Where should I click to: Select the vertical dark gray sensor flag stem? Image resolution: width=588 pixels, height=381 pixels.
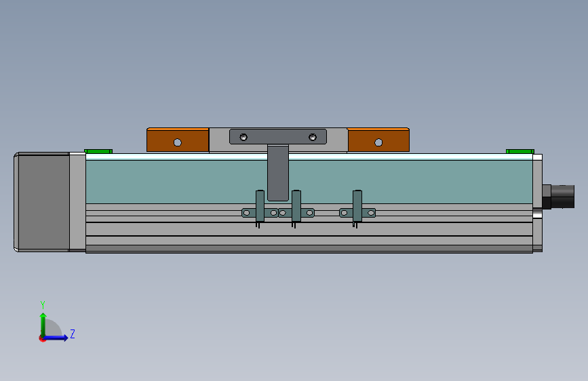[278, 172]
